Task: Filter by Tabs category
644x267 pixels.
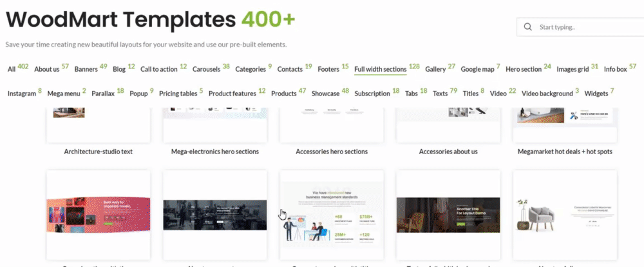Action: pos(411,94)
